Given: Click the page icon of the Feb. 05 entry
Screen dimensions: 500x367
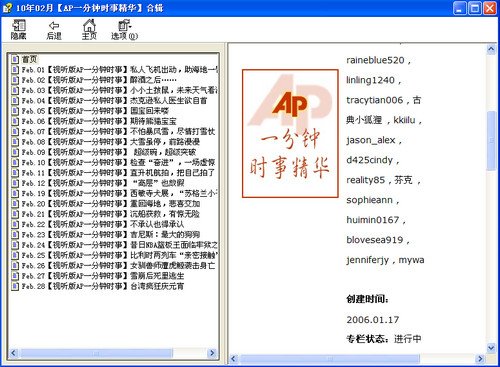Looking at the screenshot, I should pos(15,111).
